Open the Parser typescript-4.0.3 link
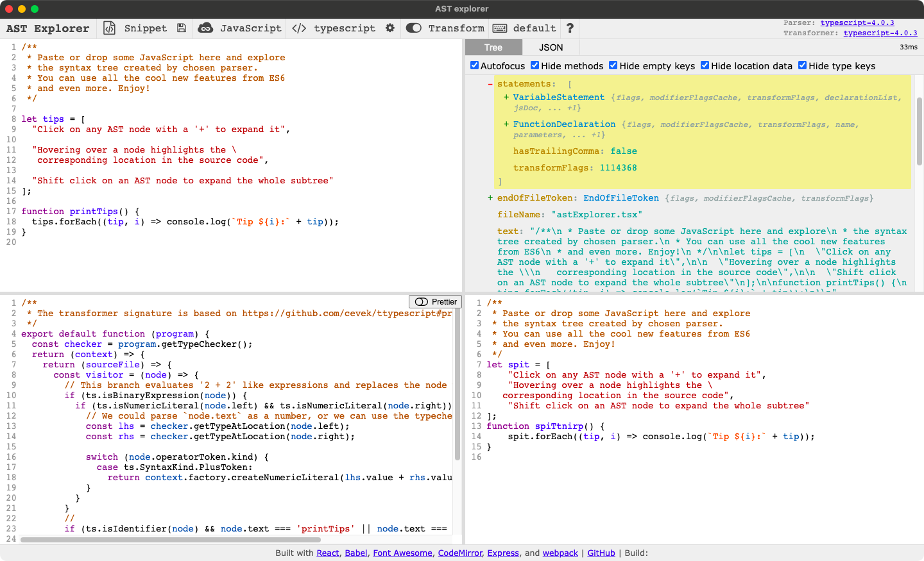Viewport: 924px width, 561px height. 857,22
